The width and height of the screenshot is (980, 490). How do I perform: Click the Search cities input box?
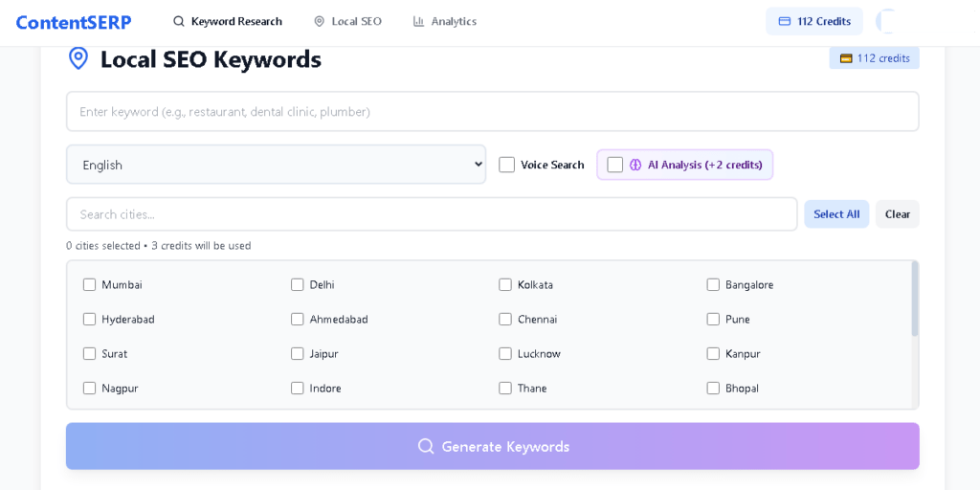tap(431, 214)
